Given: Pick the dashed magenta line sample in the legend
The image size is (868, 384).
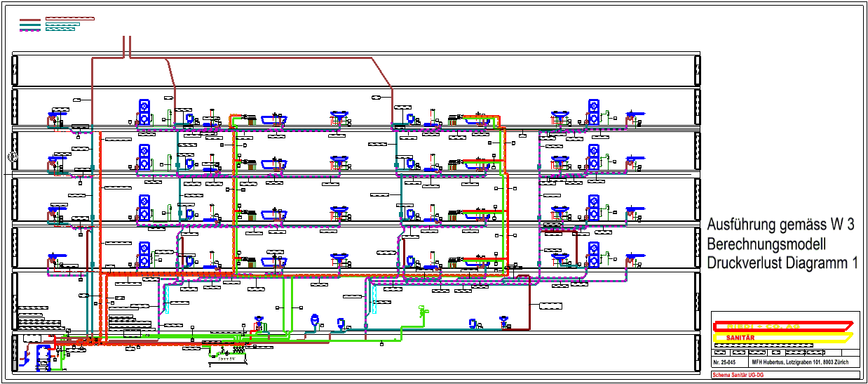Looking at the screenshot, I should pos(30,30).
